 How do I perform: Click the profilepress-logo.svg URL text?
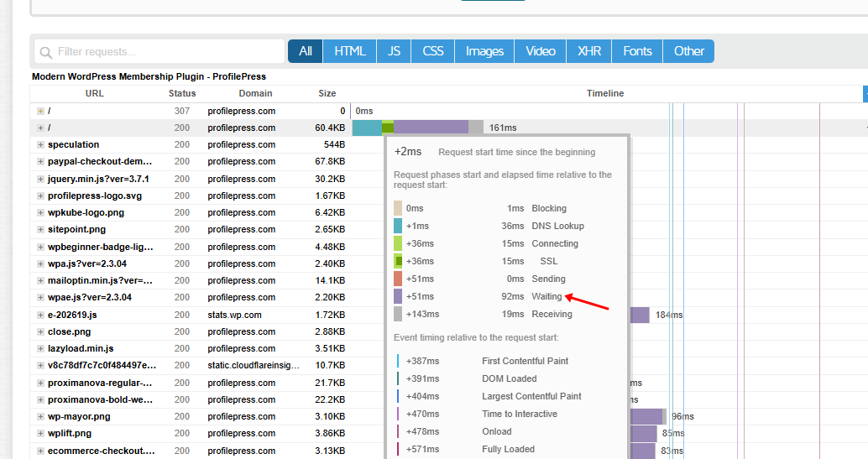coord(95,196)
